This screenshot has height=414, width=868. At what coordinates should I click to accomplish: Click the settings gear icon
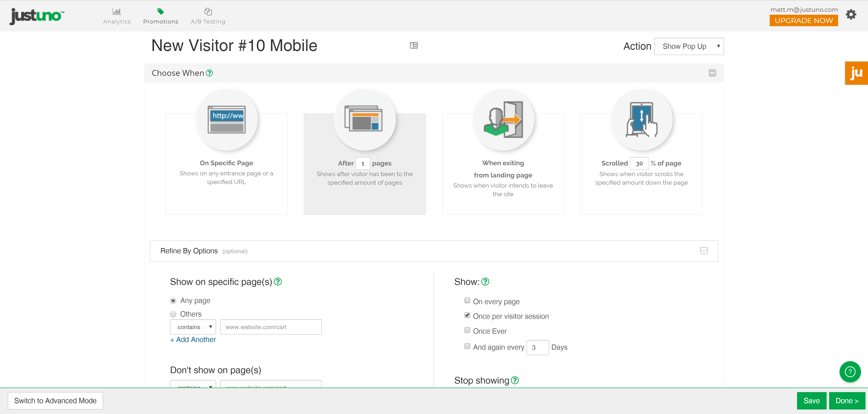pos(851,14)
